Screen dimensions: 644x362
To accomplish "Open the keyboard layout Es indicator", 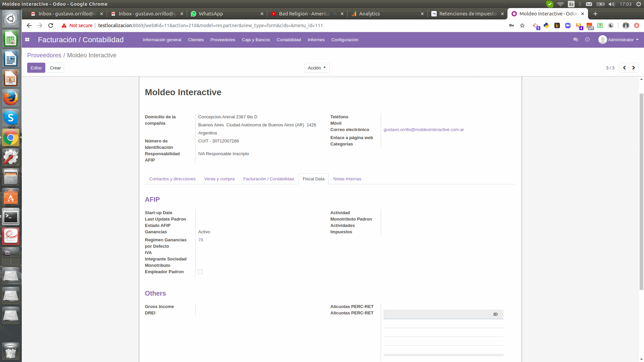I will (x=571, y=4).
